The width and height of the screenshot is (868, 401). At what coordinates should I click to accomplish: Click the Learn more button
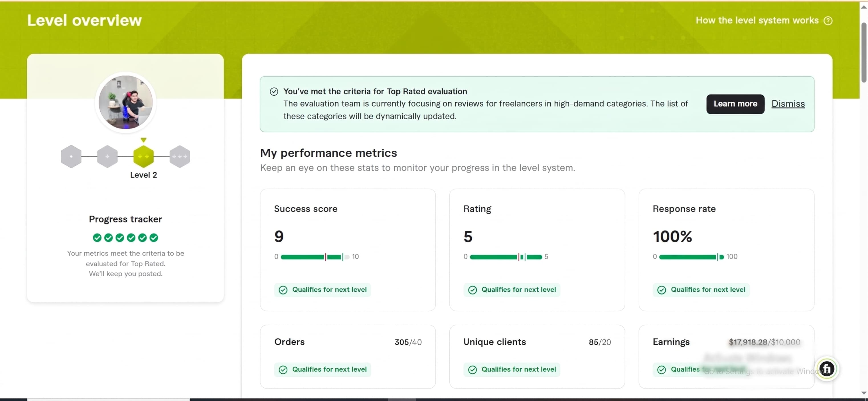coord(735,104)
